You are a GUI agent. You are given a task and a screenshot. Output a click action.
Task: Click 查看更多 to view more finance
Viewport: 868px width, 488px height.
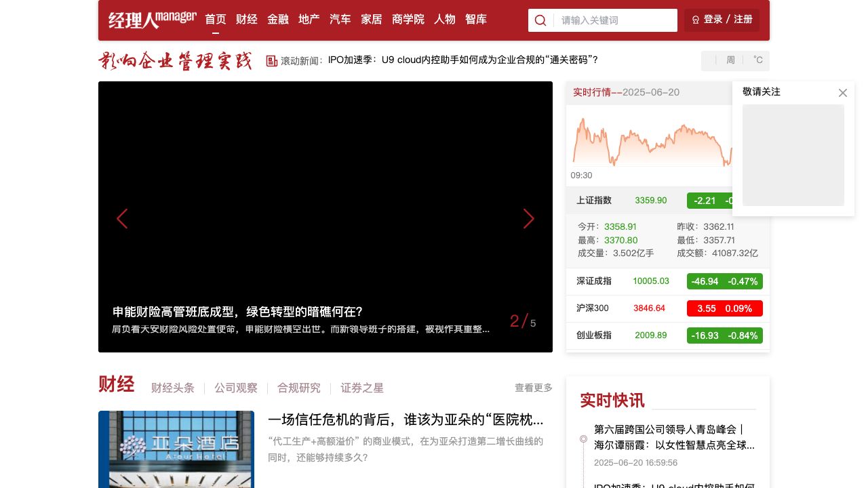coord(533,388)
